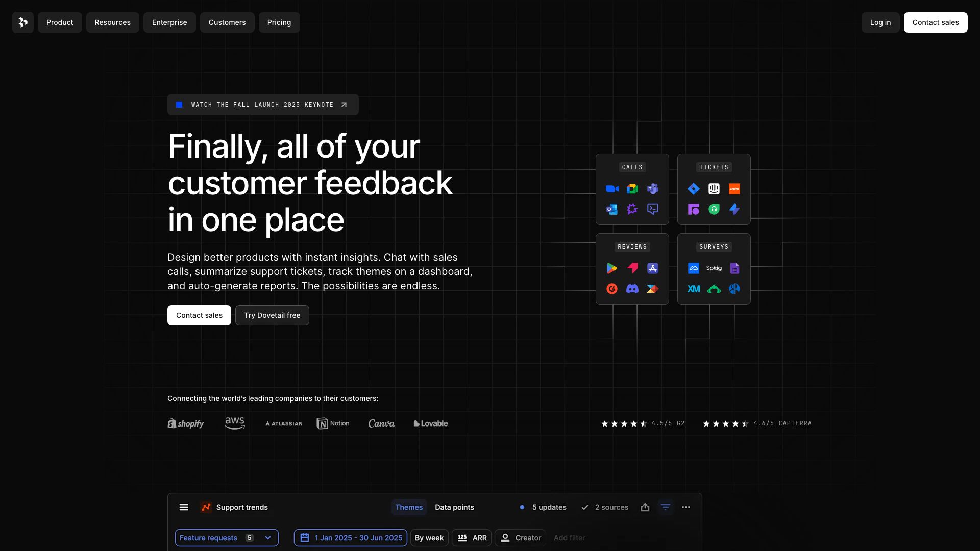Click the G2 icon under Reviews
This screenshot has width=980, height=551.
[x=612, y=289]
